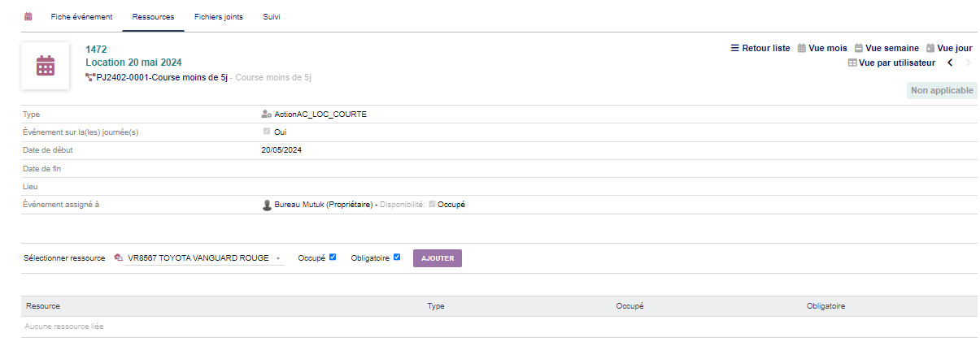Image resolution: width=980 pixels, height=346 pixels.
Task: Open the PJ2402-0001-Course moins de 5j link
Action: [x=163, y=78]
